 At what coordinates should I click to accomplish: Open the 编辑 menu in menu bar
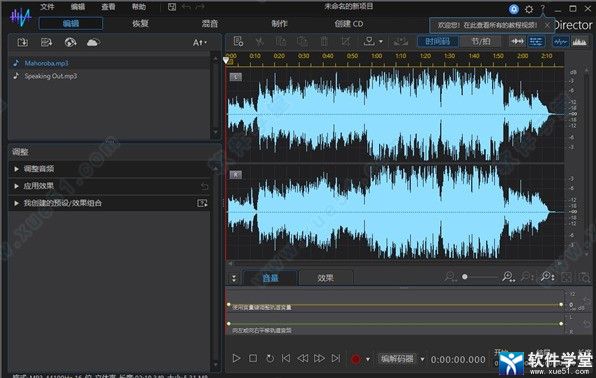pos(78,7)
